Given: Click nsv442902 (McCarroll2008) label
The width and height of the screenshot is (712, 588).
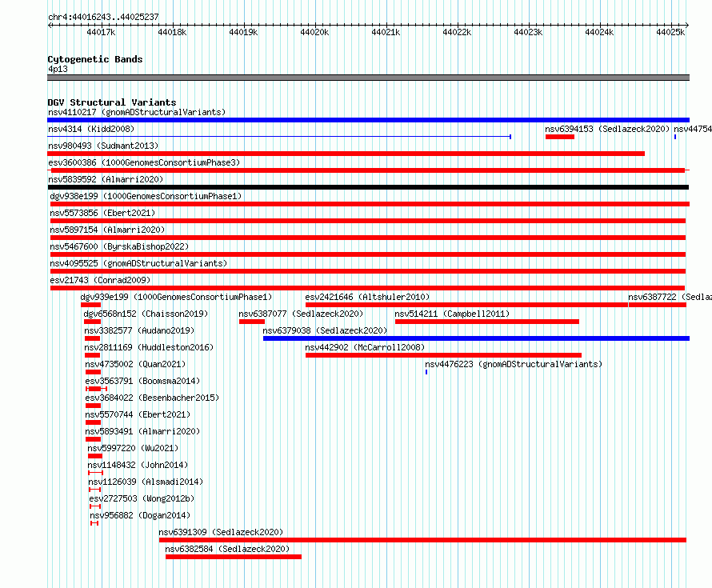Looking at the screenshot, I should coord(365,347).
